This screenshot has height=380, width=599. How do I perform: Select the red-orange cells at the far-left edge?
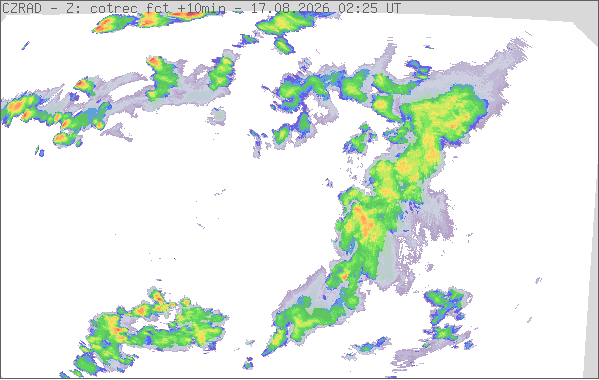click(x=19, y=109)
